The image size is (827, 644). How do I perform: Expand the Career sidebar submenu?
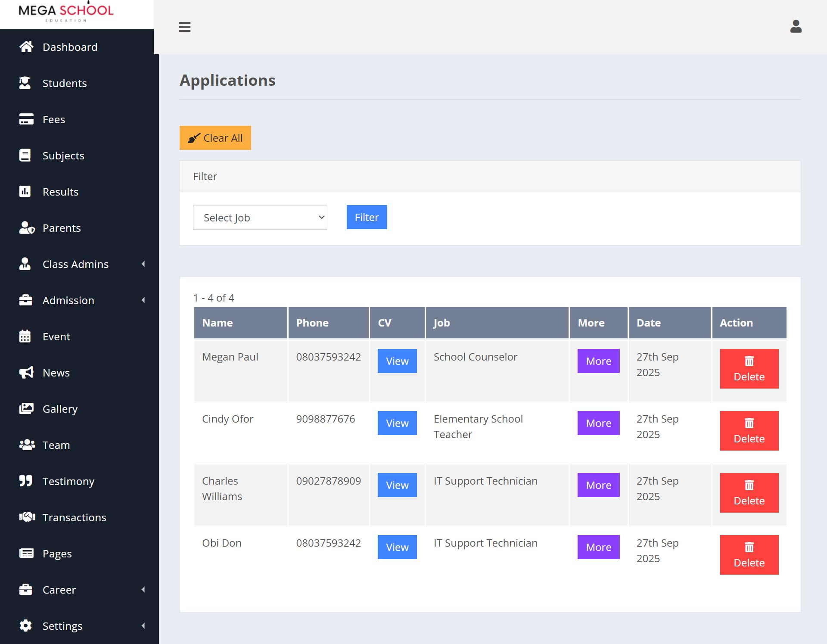point(143,590)
